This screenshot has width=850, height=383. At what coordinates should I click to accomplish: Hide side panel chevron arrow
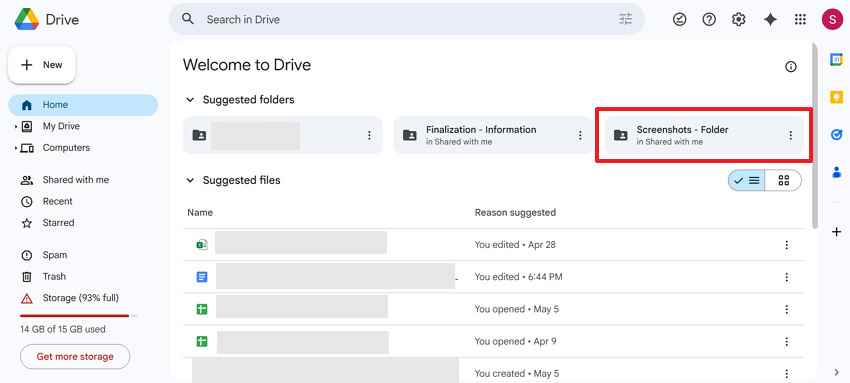coord(836,372)
